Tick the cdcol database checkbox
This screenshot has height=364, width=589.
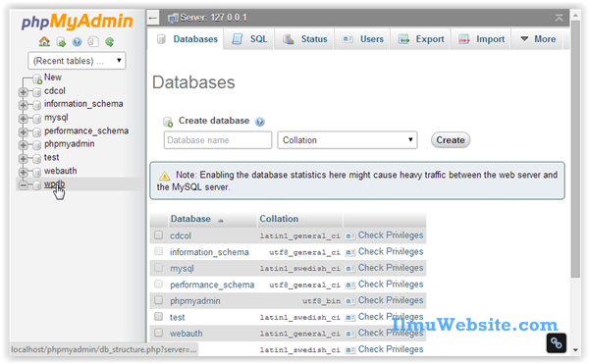[158, 234]
